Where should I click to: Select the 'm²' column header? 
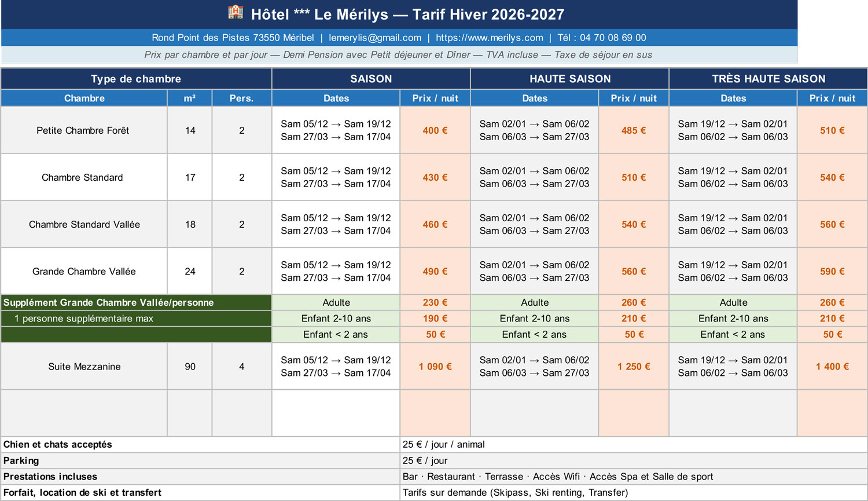point(190,98)
